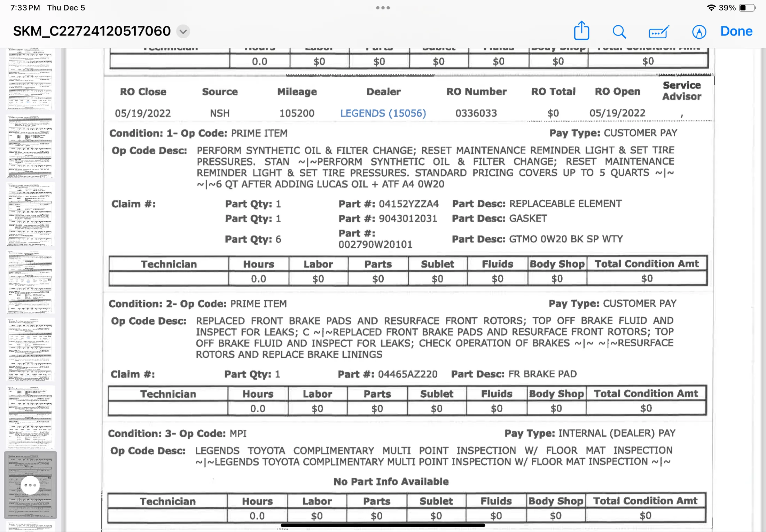The width and height of the screenshot is (766, 532).
Task: Tap Done to close document
Action: tap(736, 31)
